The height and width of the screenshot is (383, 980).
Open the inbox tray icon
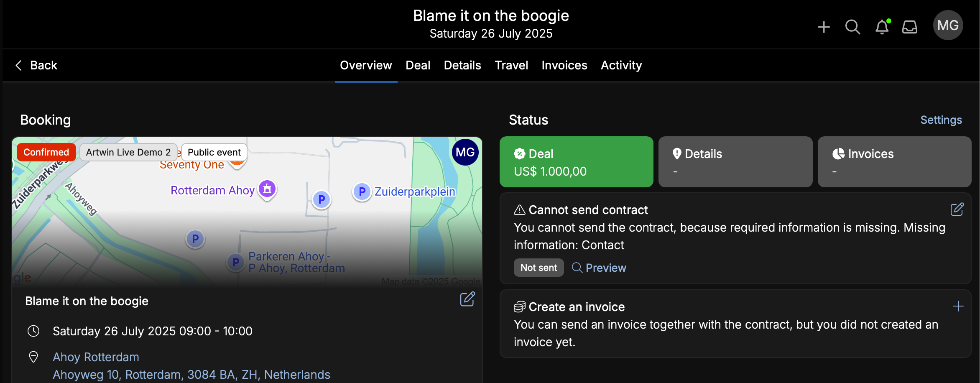(910, 27)
